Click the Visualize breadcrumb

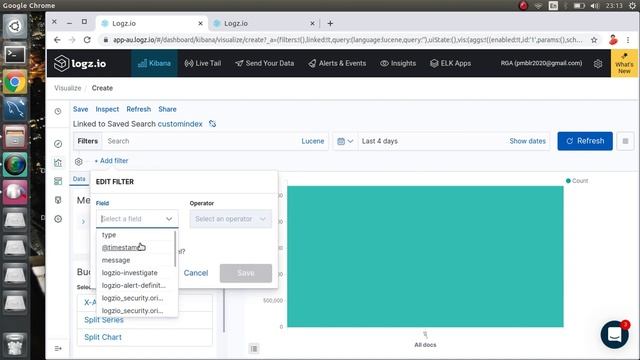(68, 88)
